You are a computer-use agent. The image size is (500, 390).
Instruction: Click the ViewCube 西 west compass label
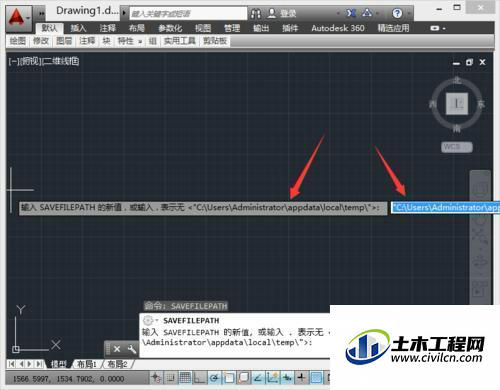pyautogui.click(x=433, y=104)
